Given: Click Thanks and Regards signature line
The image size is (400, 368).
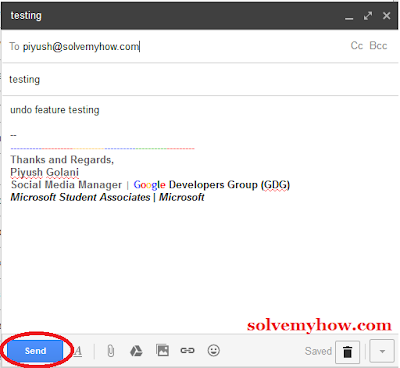Looking at the screenshot, I should 62,160.
